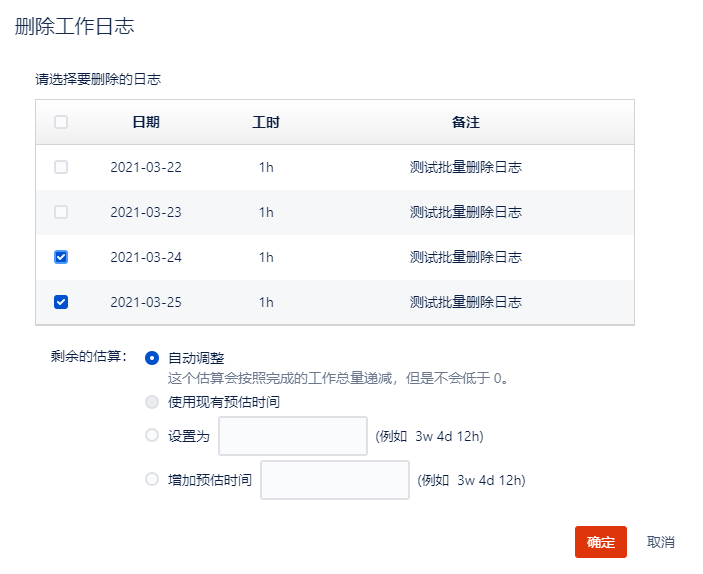Deselect the 2021-03-25 worklog checkbox
This screenshot has height=574, width=703.
(61, 302)
